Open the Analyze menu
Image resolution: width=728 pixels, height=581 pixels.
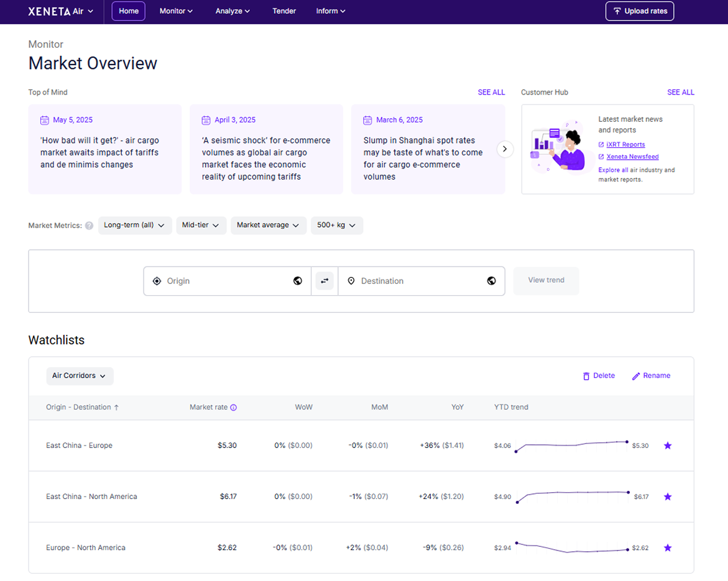233,11
